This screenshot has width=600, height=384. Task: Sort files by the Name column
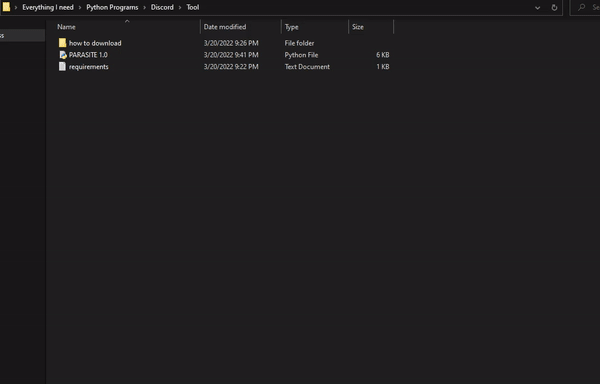(x=66, y=27)
